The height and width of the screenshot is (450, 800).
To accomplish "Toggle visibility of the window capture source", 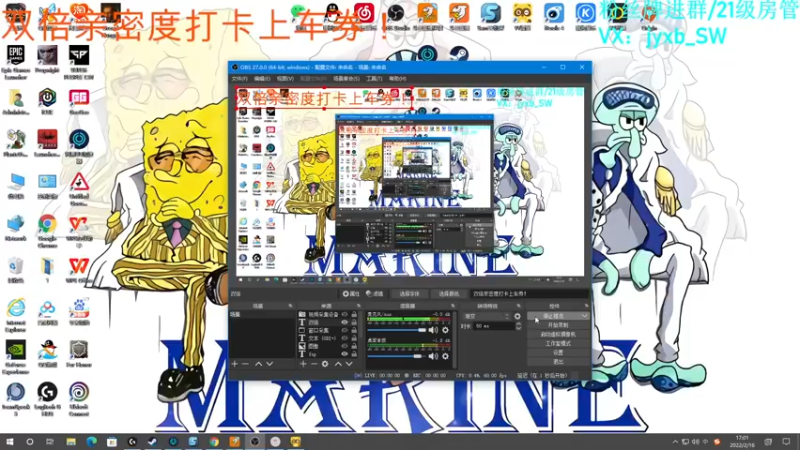I will coord(345,330).
